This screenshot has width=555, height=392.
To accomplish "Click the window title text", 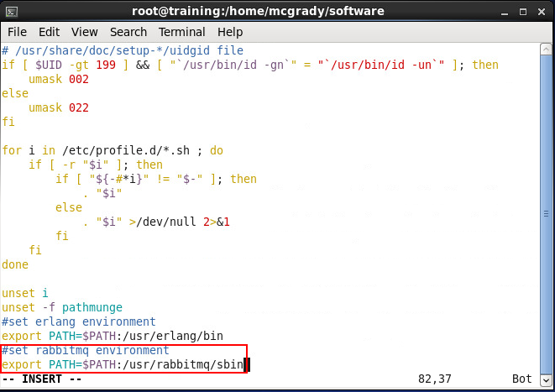I will point(258,11).
